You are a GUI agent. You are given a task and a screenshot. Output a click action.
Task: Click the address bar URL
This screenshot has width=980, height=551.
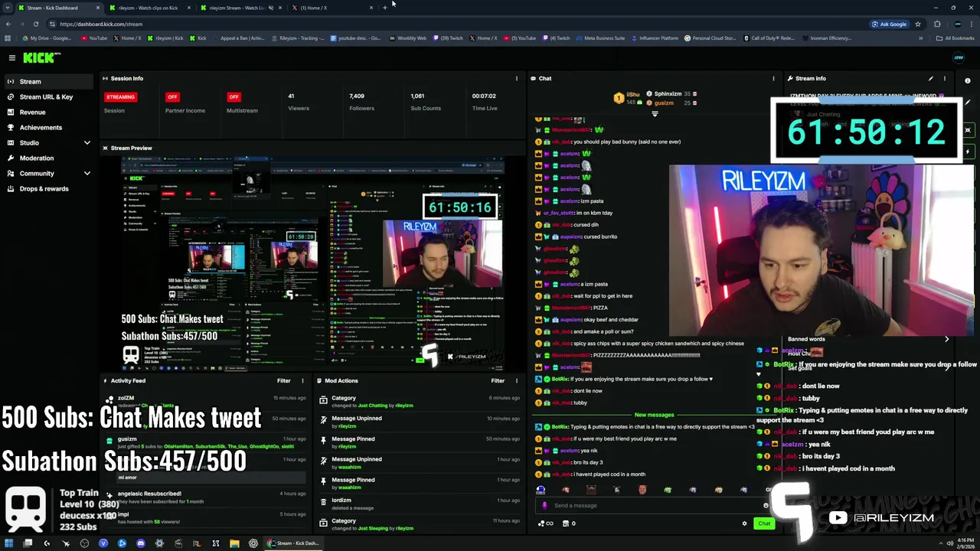pyautogui.click(x=101, y=24)
